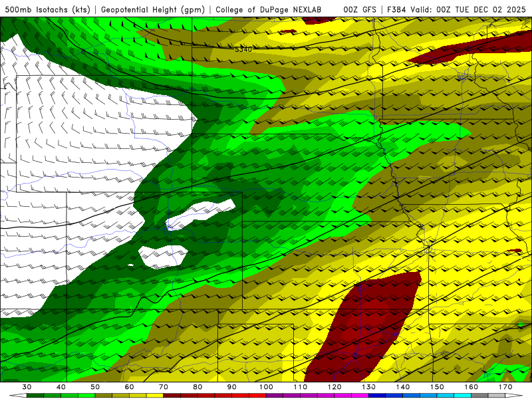
Task: Click the '60' label on the color scale
Action: click(x=129, y=387)
